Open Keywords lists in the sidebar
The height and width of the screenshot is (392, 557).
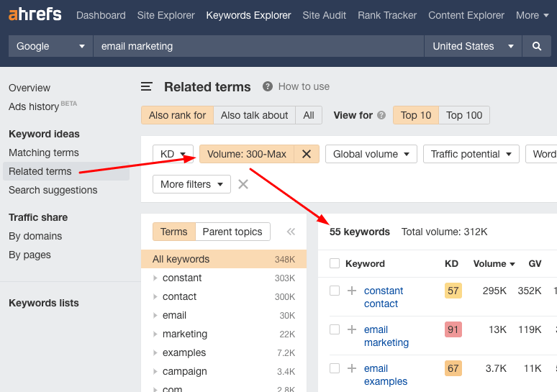tap(44, 303)
